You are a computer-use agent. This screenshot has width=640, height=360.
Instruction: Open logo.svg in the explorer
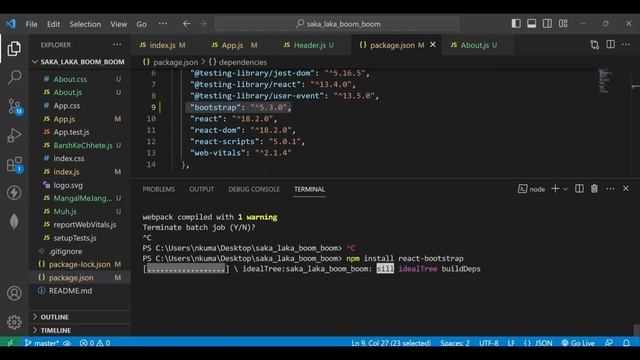pyautogui.click(x=80, y=185)
